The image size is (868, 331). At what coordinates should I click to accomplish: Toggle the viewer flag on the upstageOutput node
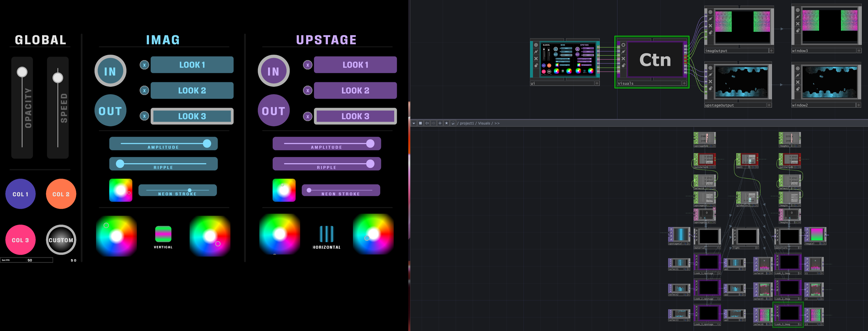tap(710, 68)
